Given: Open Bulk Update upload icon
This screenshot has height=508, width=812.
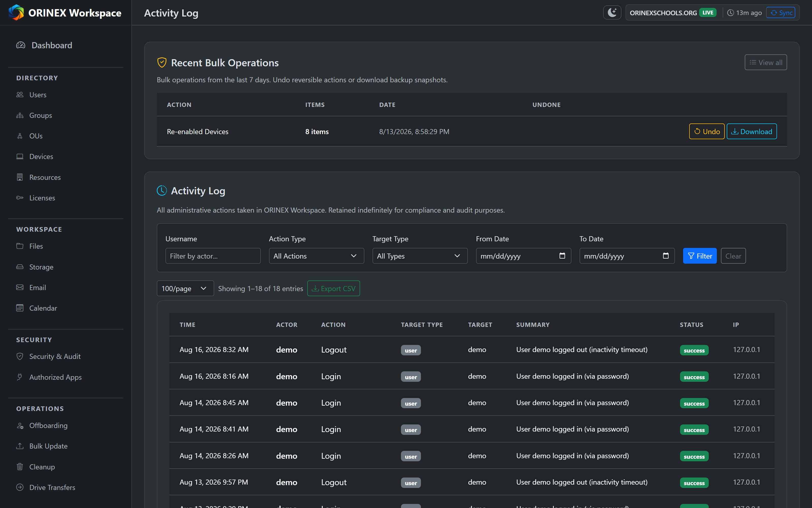Looking at the screenshot, I should 20,446.
